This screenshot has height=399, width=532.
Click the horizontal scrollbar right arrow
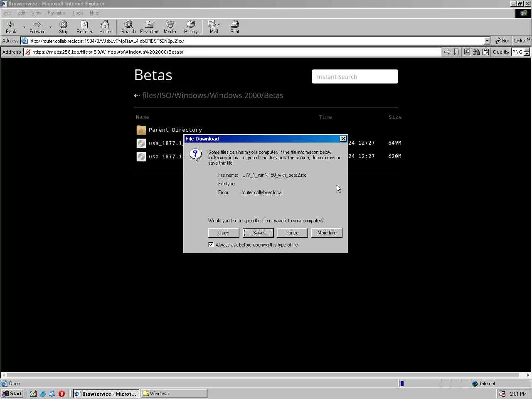(x=528, y=375)
